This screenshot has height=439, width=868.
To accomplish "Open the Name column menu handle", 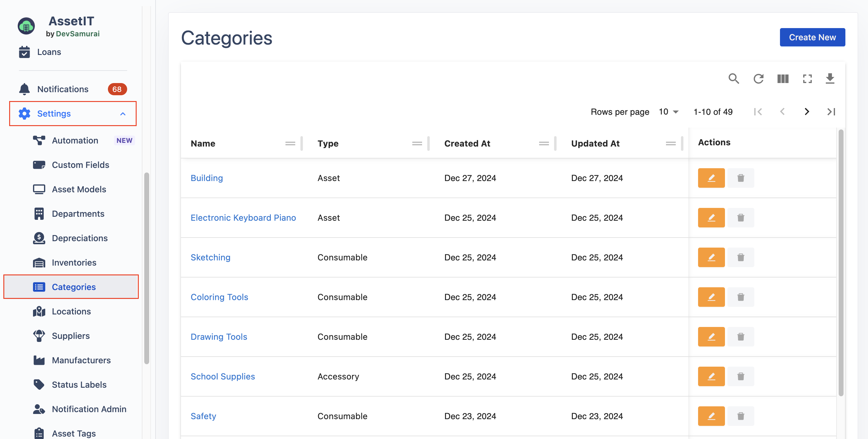I will pyautogui.click(x=290, y=143).
